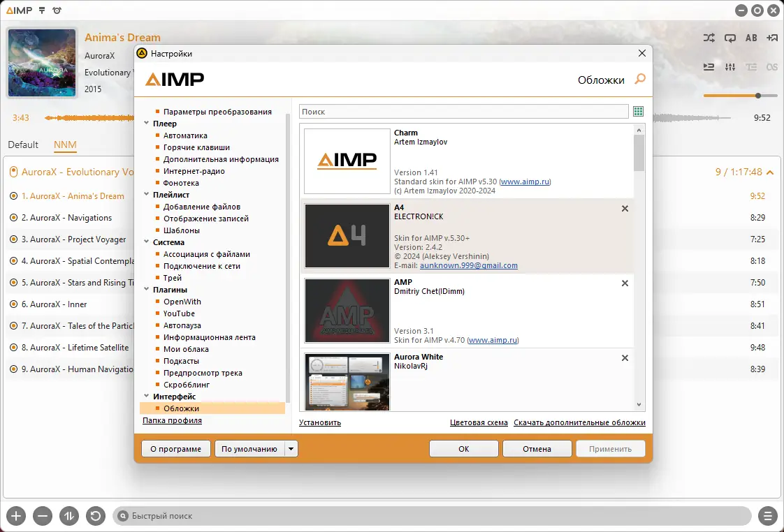Collapse the Интерфейс tree section
This screenshot has height=532, width=784.
coord(147,396)
